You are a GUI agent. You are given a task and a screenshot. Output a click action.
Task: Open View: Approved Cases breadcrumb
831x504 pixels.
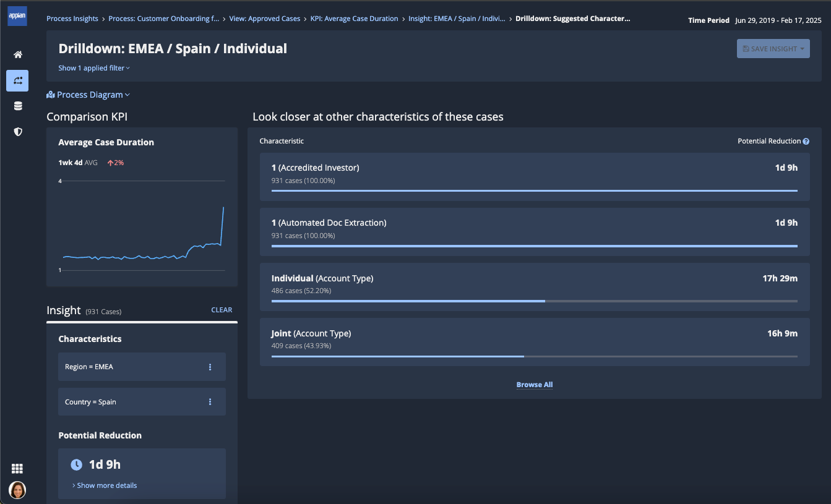point(265,19)
